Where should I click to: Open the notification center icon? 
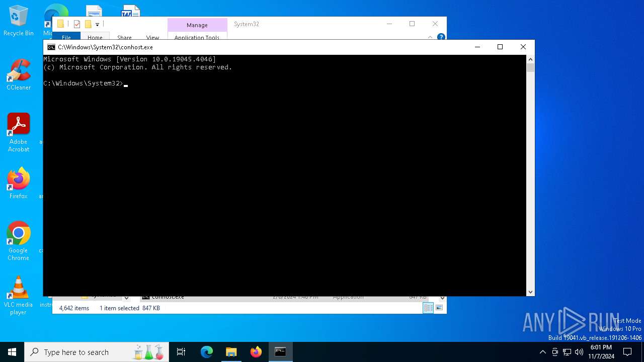[627, 352]
